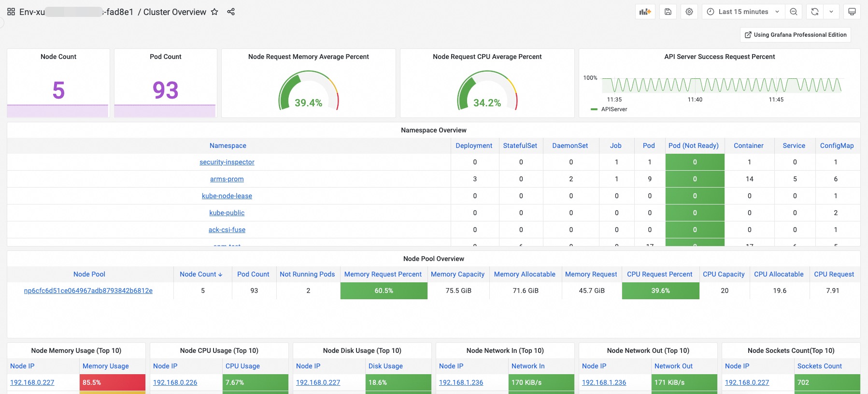Image resolution: width=868 pixels, height=394 pixels.
Task: Refresh the dashboard
Action: (815, 12)
